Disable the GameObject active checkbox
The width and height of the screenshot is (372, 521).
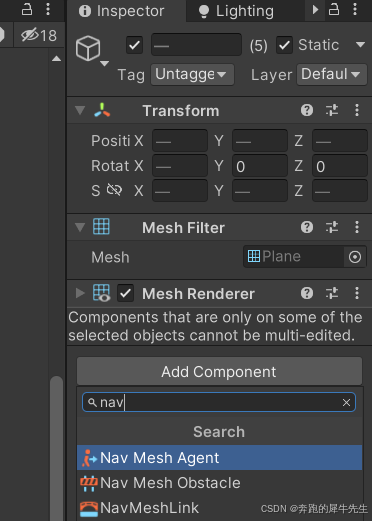point(134,45)
